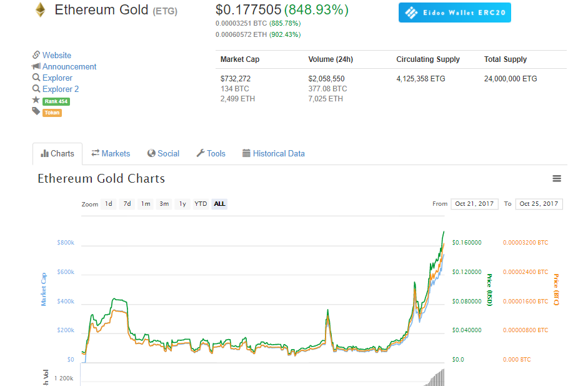
Task: Click the Ethereum Gold Charts heading
Action: [101, 178]
